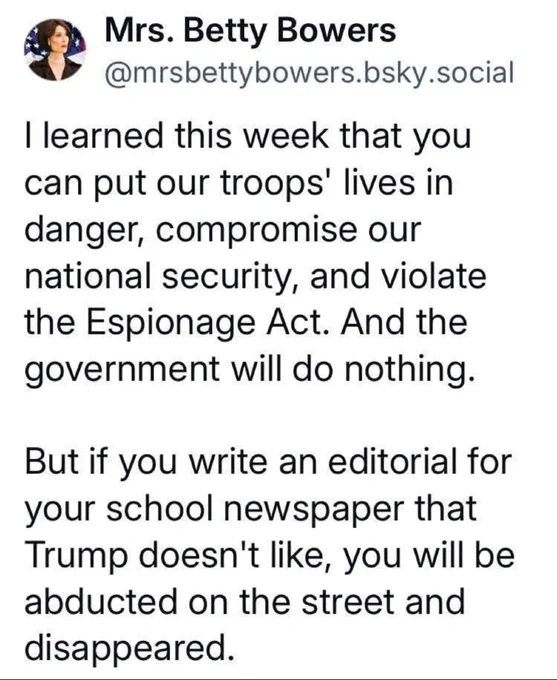
Task: Click the word 'Trump' in the post
Action: [x=76, y=557]
